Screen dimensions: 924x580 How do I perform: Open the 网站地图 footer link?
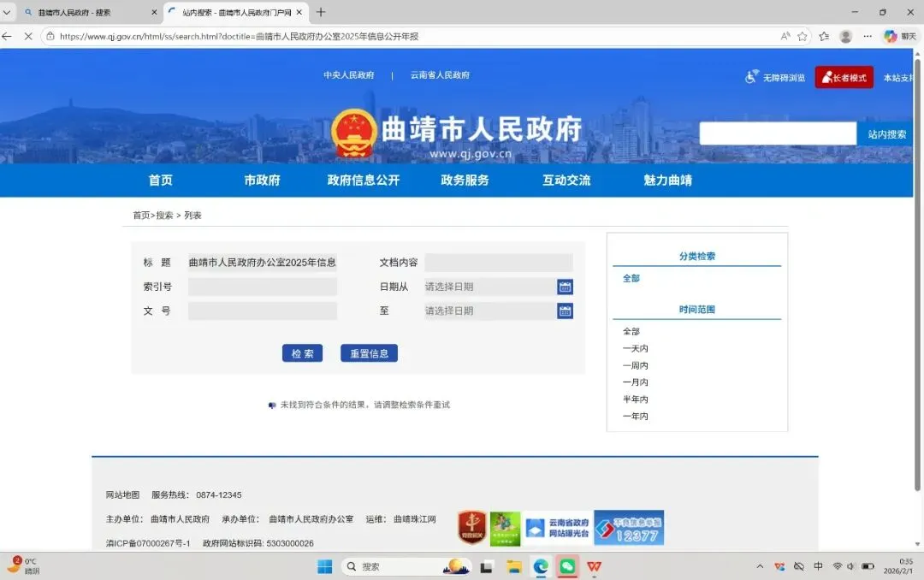pos(122,494)
